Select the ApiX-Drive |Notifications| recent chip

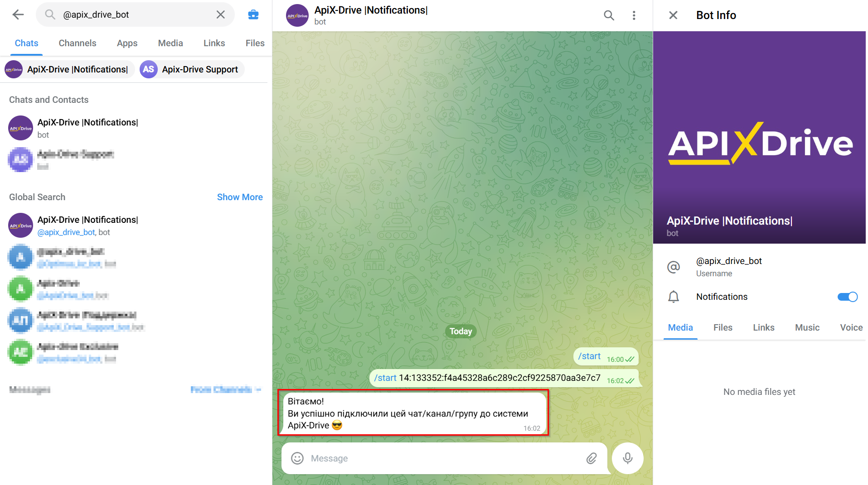pyautogui.click(x=69, y=69)
